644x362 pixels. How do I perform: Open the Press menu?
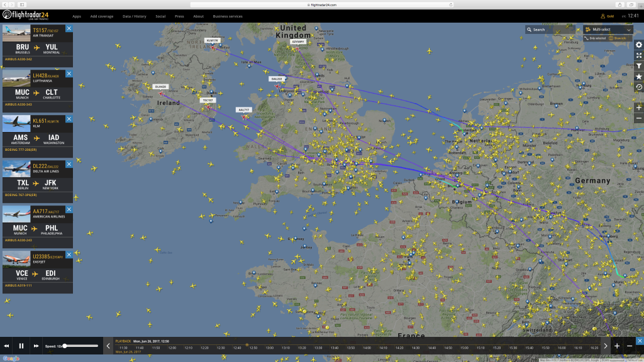[179, 16]
